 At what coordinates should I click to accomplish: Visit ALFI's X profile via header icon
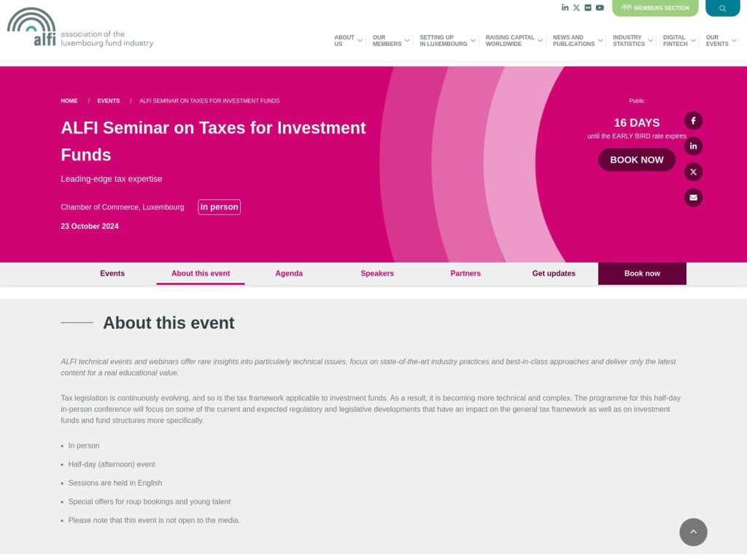(x=576, y=7)
